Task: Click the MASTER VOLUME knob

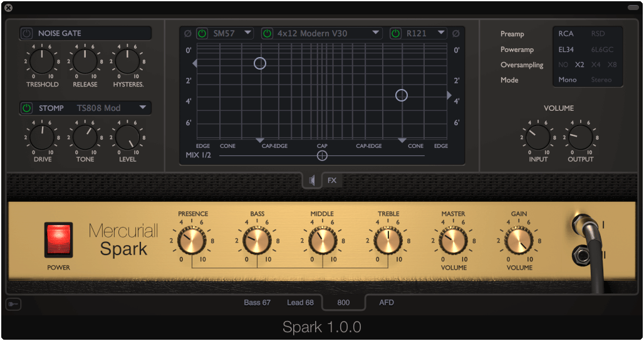Action: pos(454,241)
